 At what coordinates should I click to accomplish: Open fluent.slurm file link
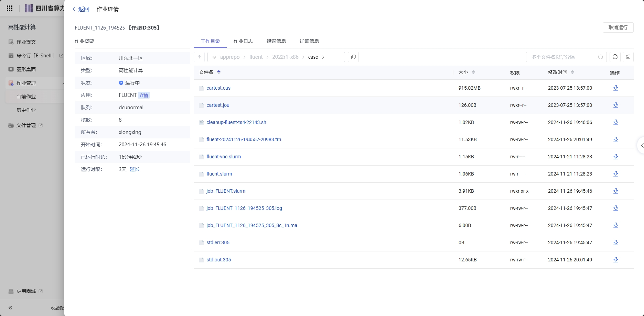tap(219, 174)
